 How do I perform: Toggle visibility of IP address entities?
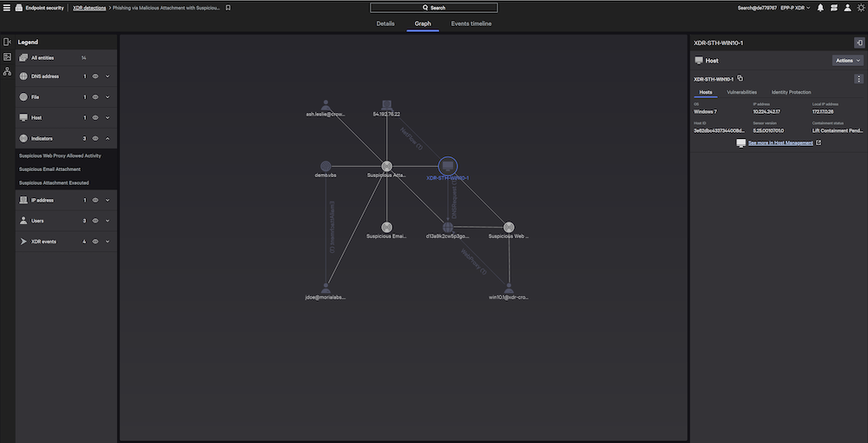tap(95, 200)
